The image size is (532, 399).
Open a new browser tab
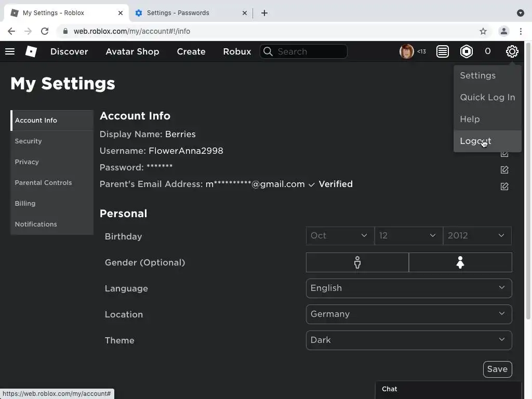pos(264,13)
